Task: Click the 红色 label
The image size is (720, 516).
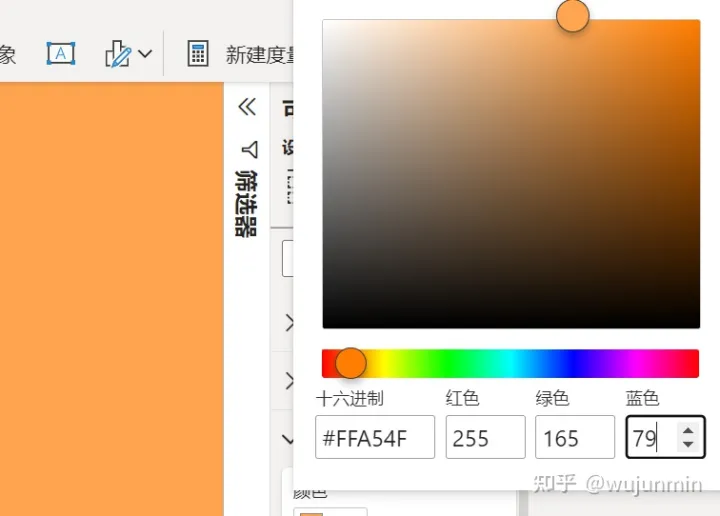Action: pyautogui.click(x=462, y=398)
